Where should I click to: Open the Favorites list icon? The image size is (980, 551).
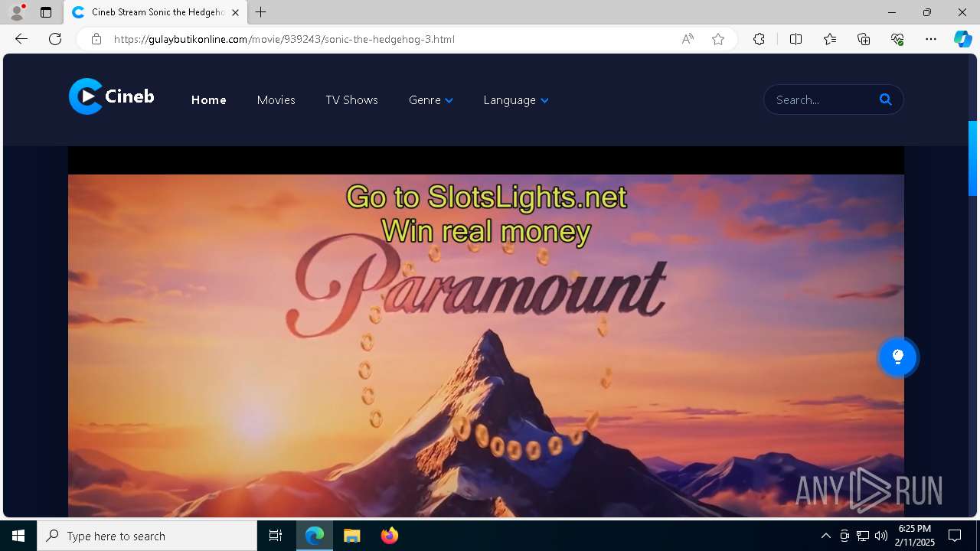tap(830, 39)
